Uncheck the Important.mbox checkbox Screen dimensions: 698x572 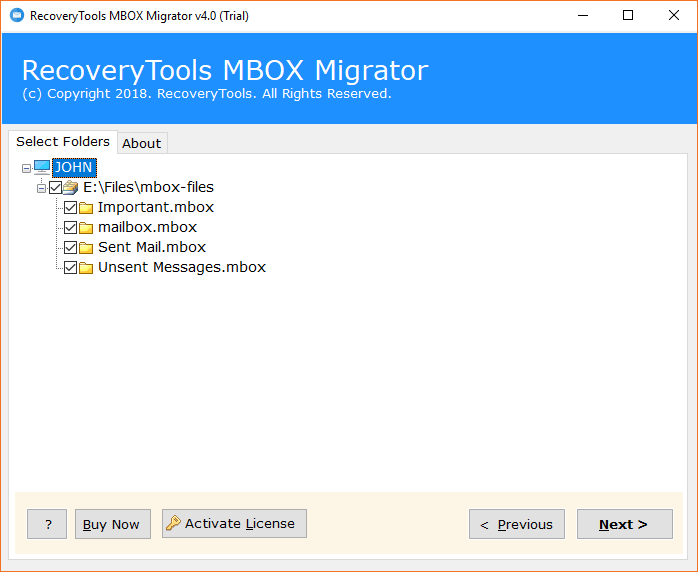click(70, 207)
